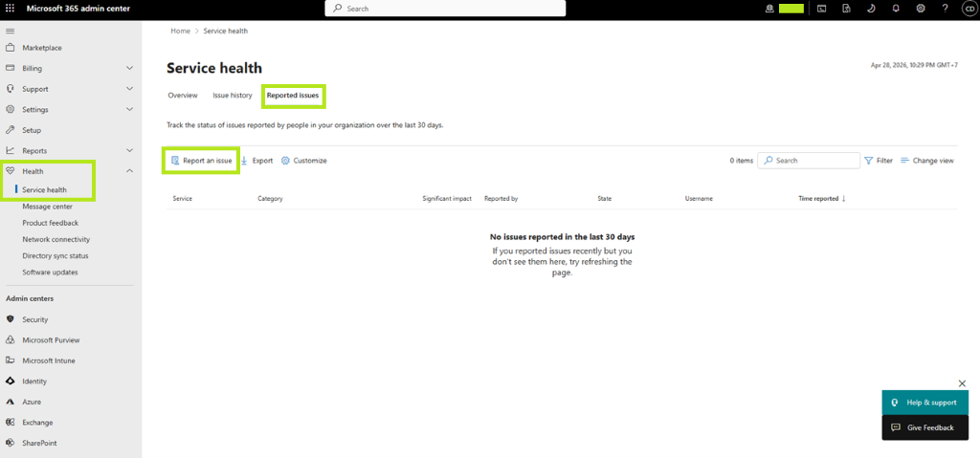
Task: Open Cloud Shell terminal icon in header
Action: point(822,8)
